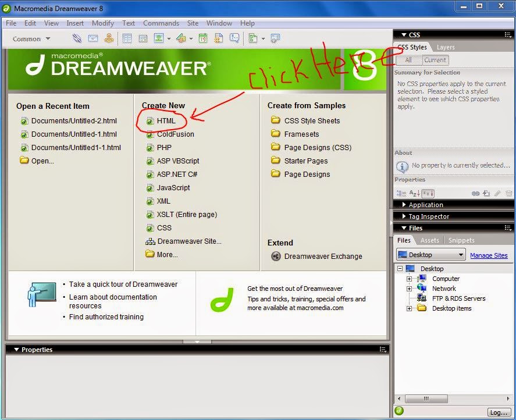The width and height of the screenshot is (516, 420).
Task: Open the Modify menu
Action: coord(102,23)
